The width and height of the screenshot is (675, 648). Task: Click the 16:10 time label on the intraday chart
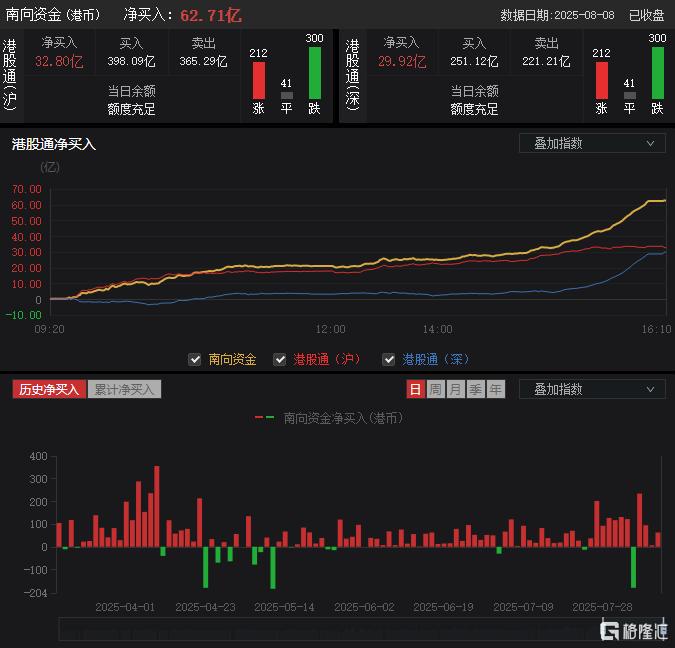coord(656,329)
